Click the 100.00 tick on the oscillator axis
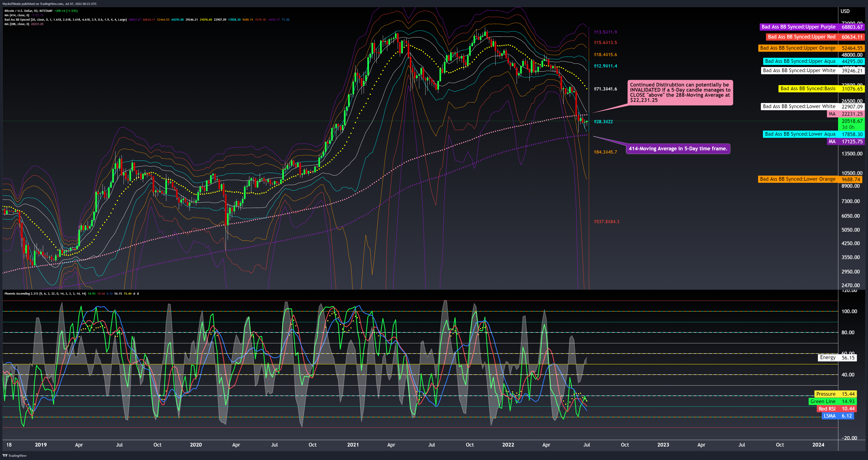The height and width of the screenshot is (460, 868). click(x=849, y=311)
